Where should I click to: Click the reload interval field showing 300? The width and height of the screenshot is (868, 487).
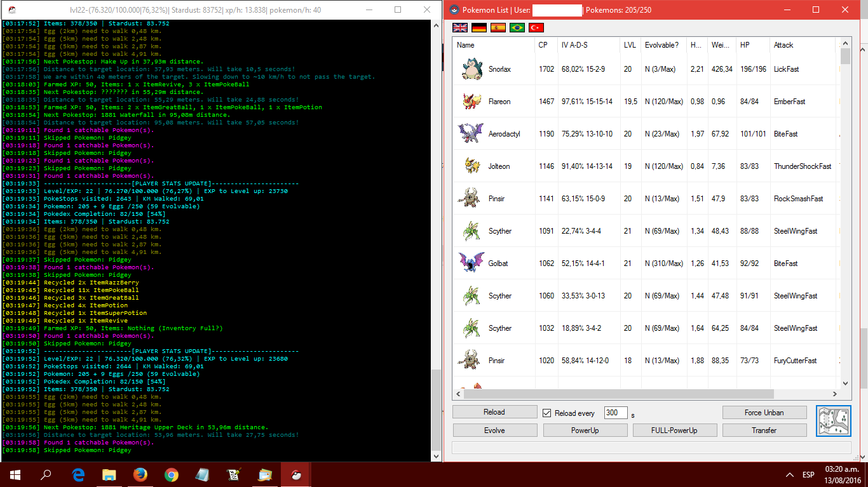click(616, 413)
